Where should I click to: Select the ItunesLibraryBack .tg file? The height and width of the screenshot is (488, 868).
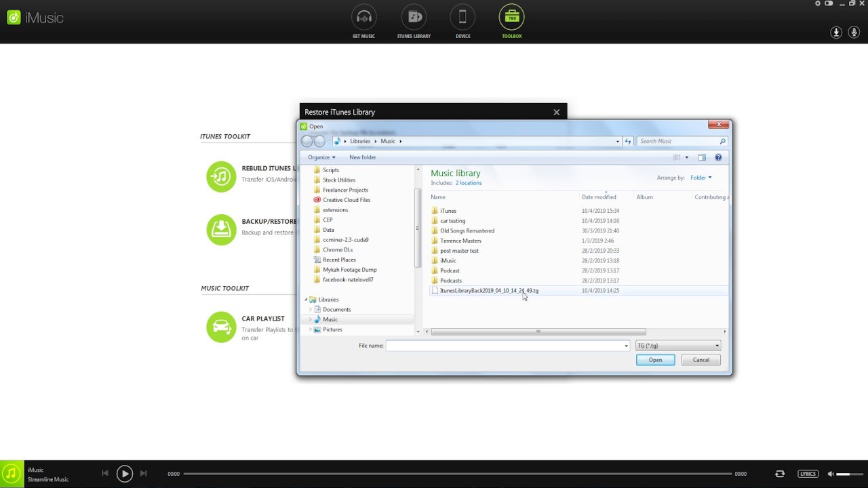489,290
